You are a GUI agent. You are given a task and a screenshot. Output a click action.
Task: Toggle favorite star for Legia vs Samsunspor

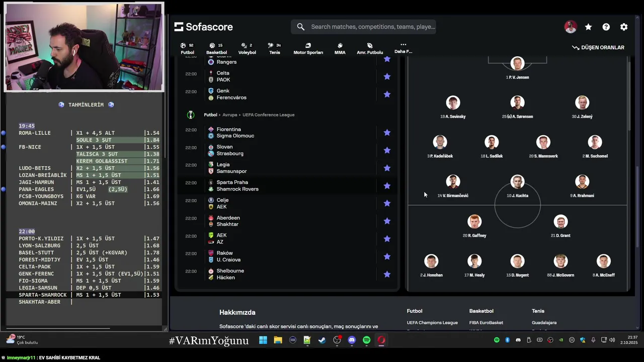[x=387, y=168]
